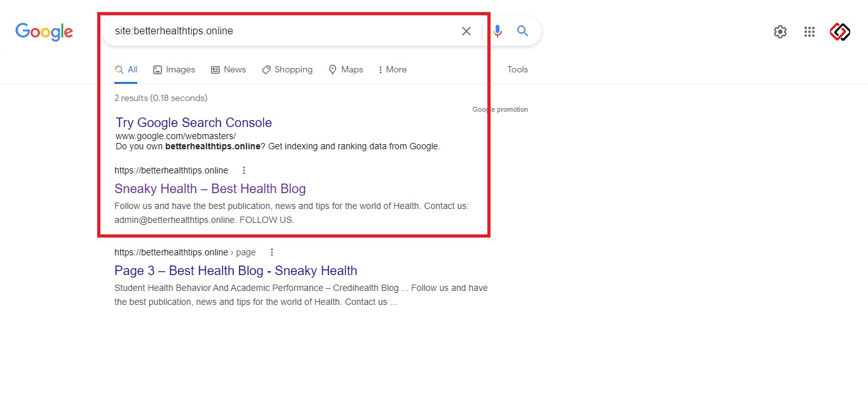Clear the search query with X

pyautogui.click(x=466, y=31)
